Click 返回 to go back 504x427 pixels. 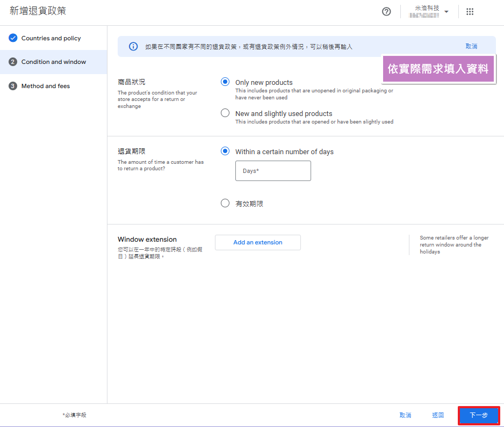438,415
